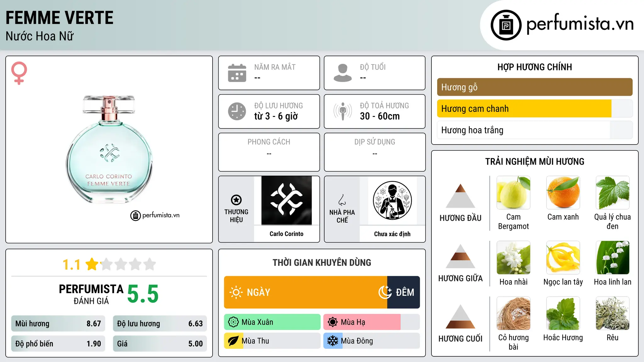
Task: Click the Mùa Xuân season bar
Action: pos(272,322)
